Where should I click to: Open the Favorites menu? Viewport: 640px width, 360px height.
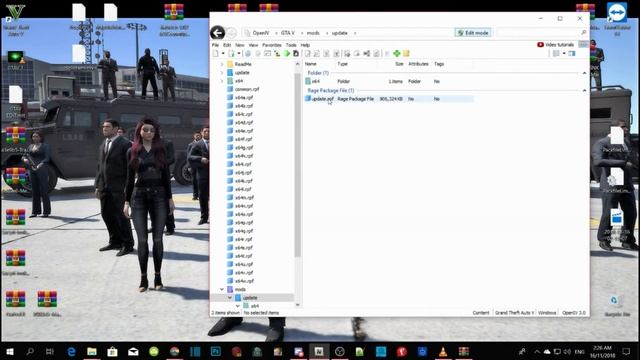click(272, 45)
